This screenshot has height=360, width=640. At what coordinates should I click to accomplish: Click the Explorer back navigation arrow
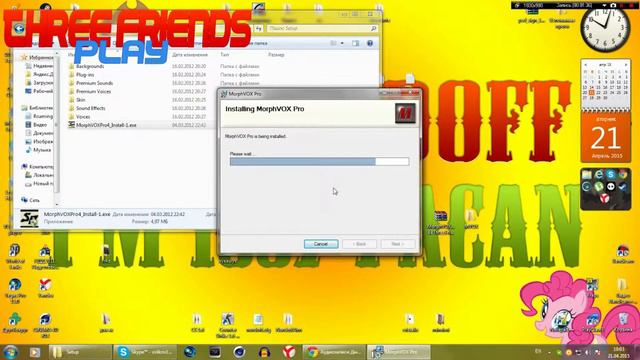coord(19,28)
